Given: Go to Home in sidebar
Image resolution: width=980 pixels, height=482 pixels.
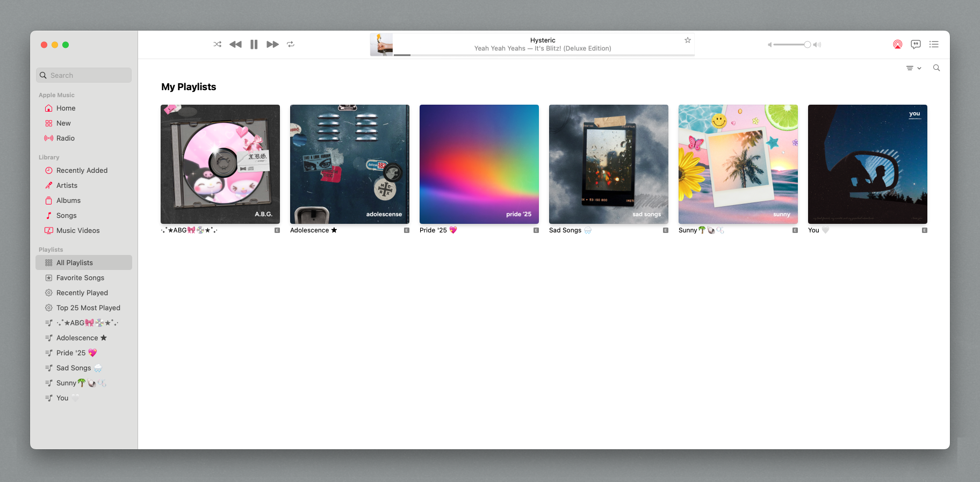Looking at the screenshot, I should pyautogui.click(x=66, y=108).
